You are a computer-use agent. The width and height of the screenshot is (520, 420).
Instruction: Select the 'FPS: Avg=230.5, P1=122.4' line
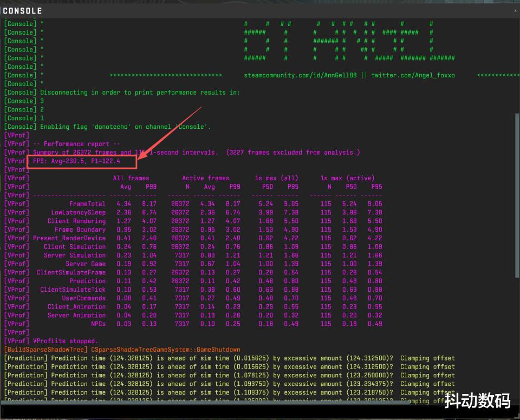(76, 161)
